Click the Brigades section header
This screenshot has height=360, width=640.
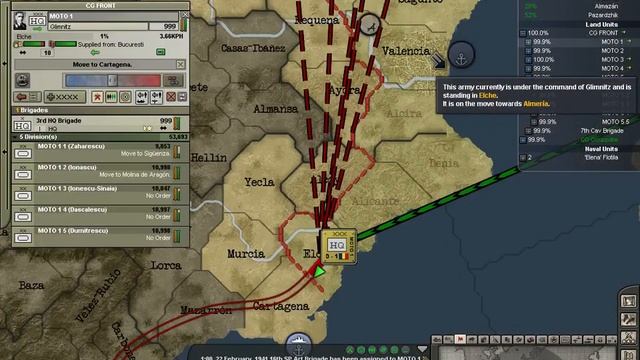point(100,110)
